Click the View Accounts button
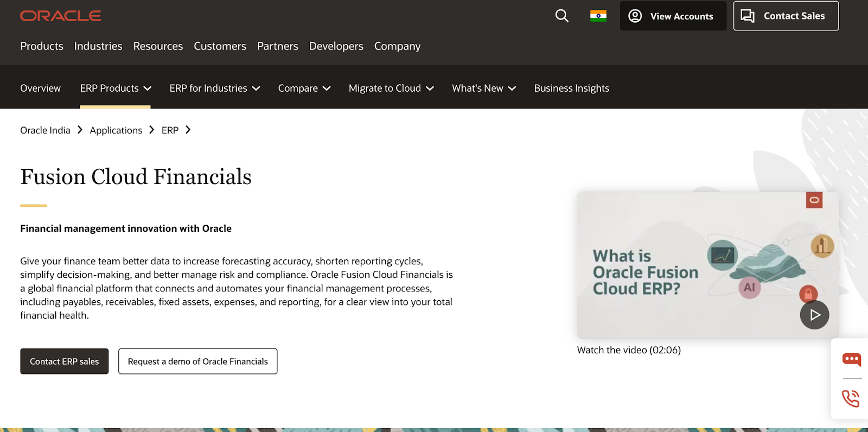This screenshot has height=432, width=868. pyautogui.click(x=673, y=16)
